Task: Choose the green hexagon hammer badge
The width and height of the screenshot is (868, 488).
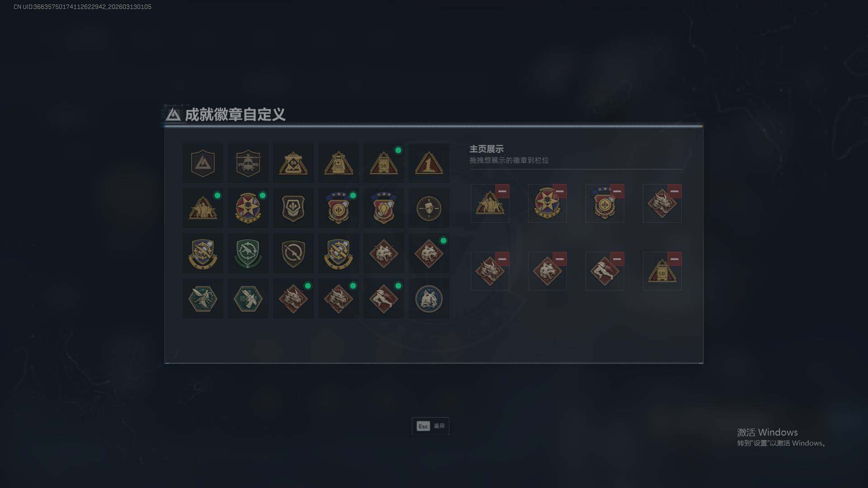Action: (248, 299)
